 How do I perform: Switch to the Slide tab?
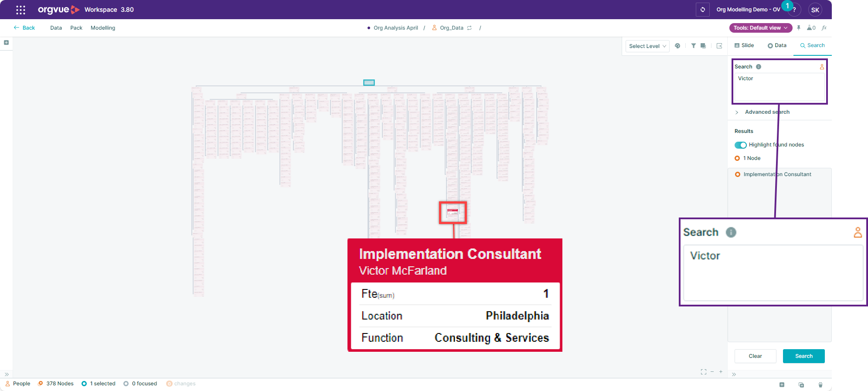coord(744,45)
